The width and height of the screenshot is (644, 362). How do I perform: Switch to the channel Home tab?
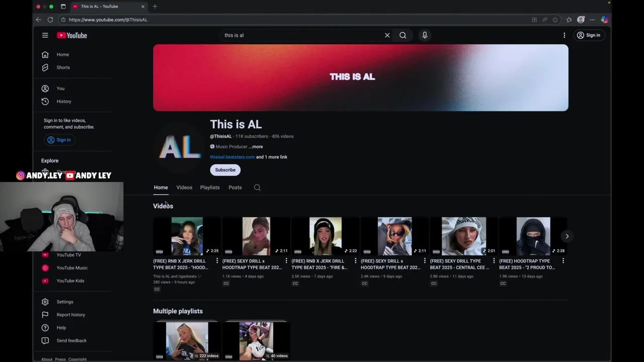tap(161, 188)
